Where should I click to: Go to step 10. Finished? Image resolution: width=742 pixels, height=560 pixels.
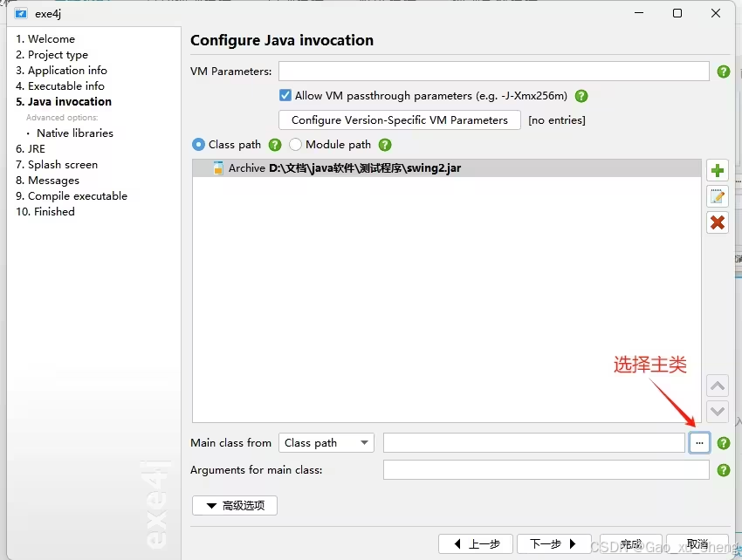(45, 211)
